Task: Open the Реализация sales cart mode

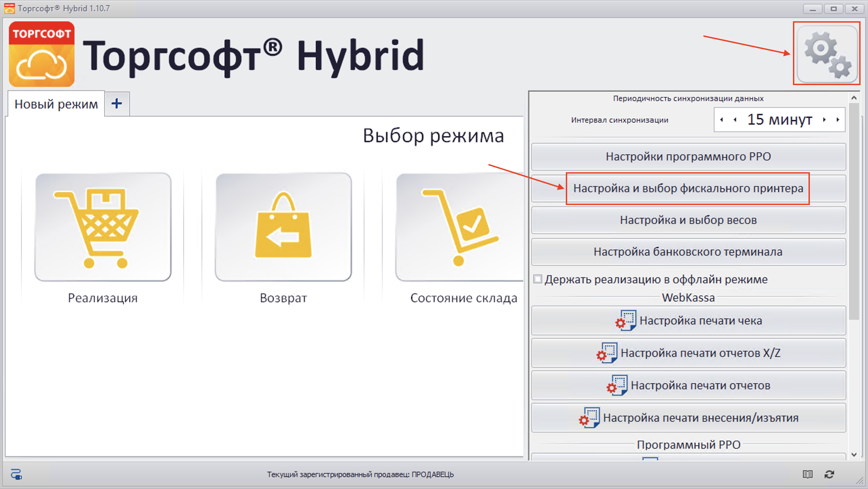Action: coord(103,227)
